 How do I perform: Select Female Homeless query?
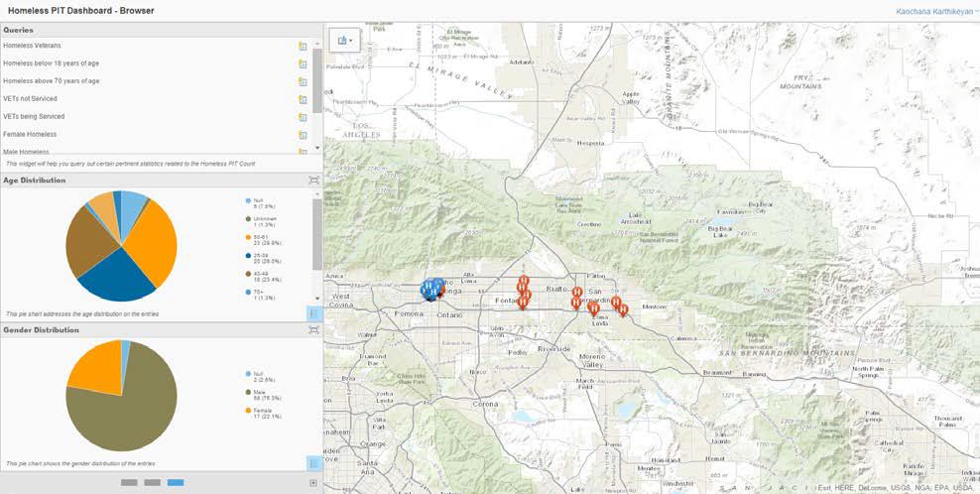(x=30, y=135)
